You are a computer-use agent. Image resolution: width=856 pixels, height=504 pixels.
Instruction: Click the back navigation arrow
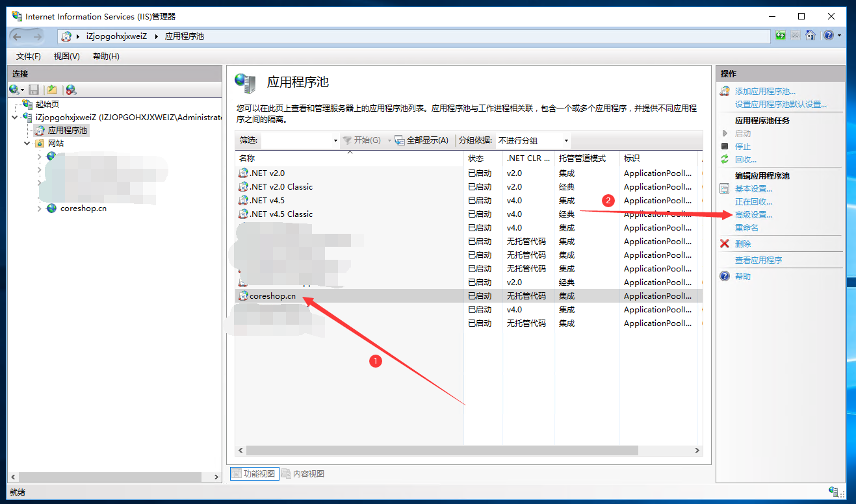(18, 36)
